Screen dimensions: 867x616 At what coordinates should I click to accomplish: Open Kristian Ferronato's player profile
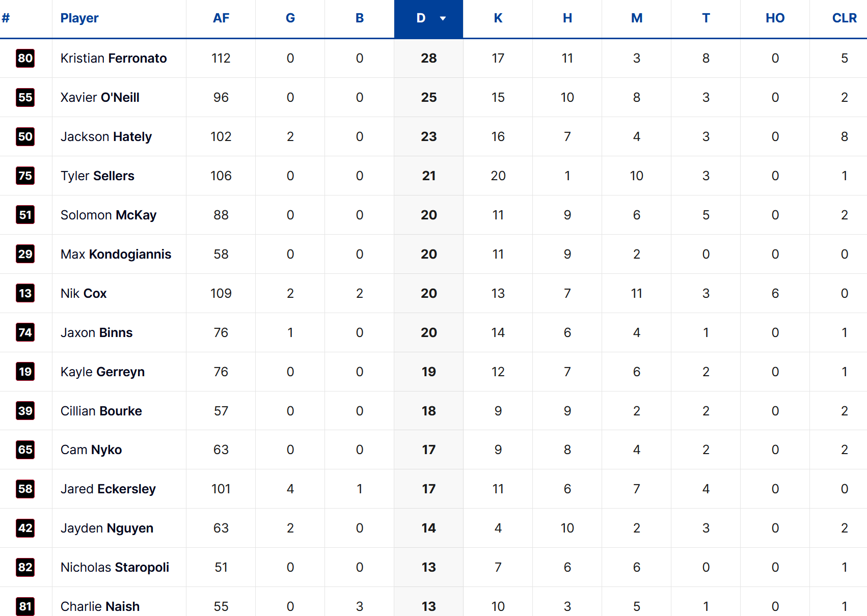[114, 58]
